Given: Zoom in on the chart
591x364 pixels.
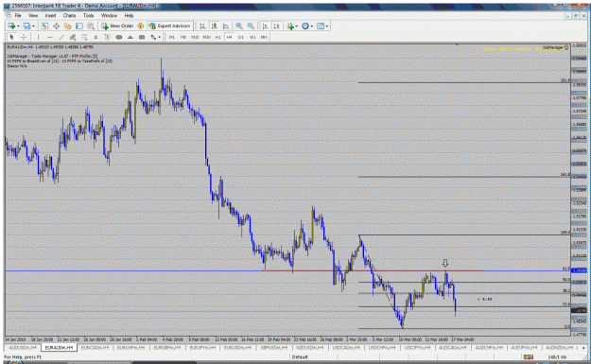Looking at the screenshot, I should point(239,26).
